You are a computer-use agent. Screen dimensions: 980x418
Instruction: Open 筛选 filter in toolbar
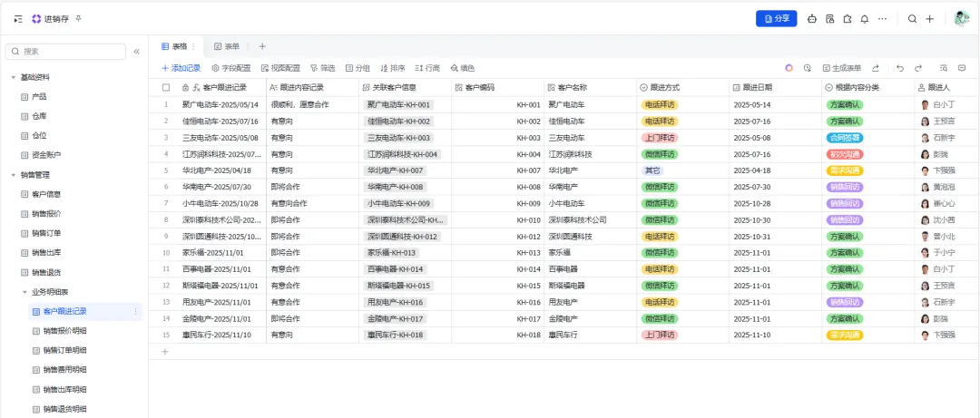[322, 68]
